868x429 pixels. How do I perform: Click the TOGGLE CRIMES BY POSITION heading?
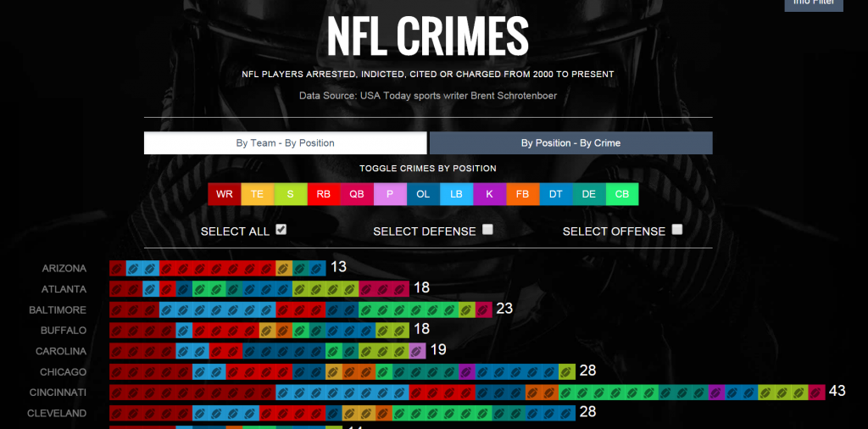pos(428,168)
